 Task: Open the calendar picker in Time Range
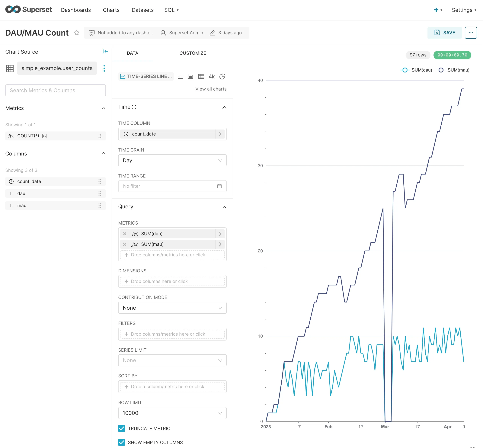[219, 186]
